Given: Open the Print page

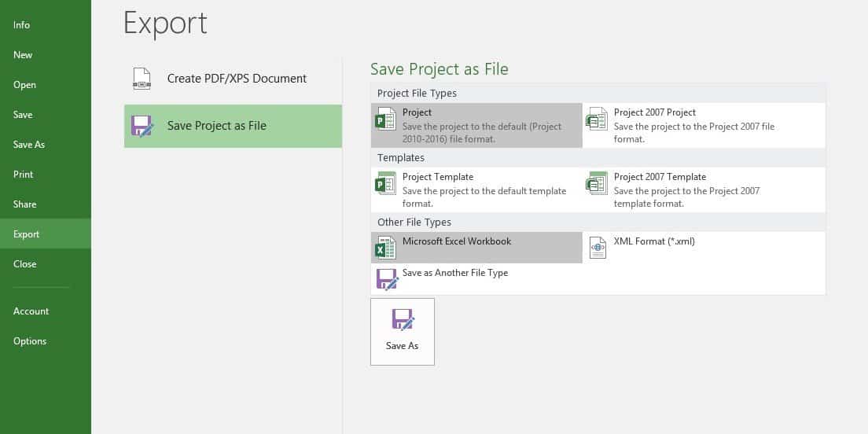Looking at the screenshot, I should [24, 175].
